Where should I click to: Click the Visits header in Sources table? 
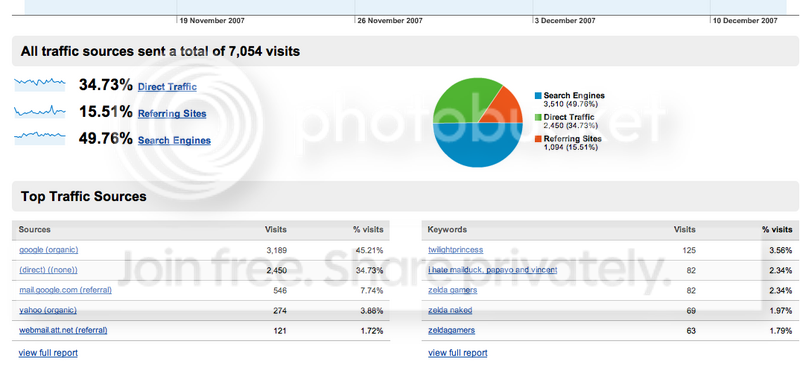[276, 230]
